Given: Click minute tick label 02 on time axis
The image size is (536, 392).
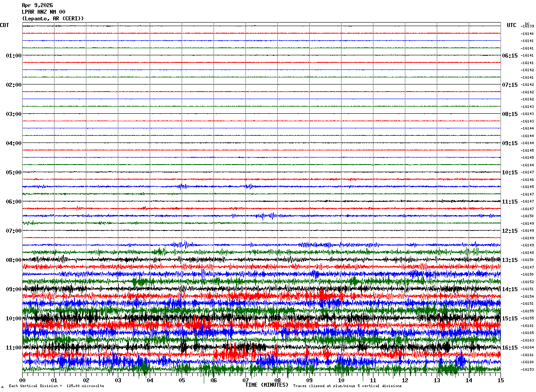Looking at the screenshot, I should pyautogui.click(x=86, y=380).
